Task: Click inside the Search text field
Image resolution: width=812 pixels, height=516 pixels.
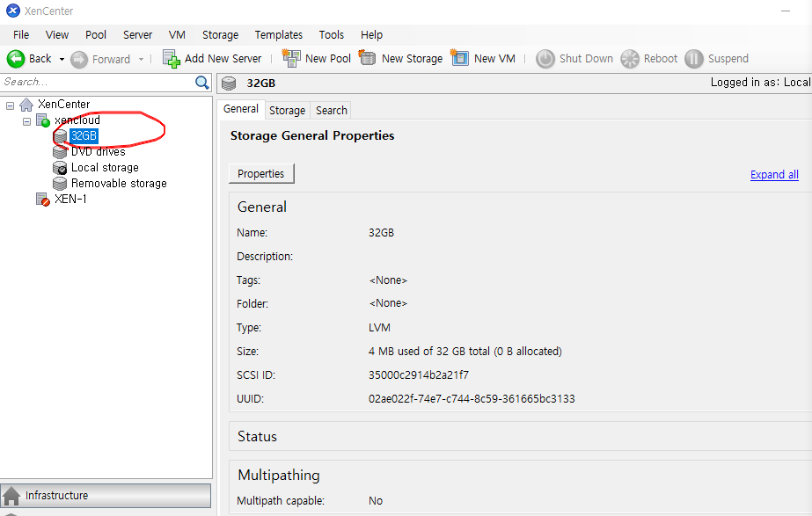Action: tap(98, 83)
